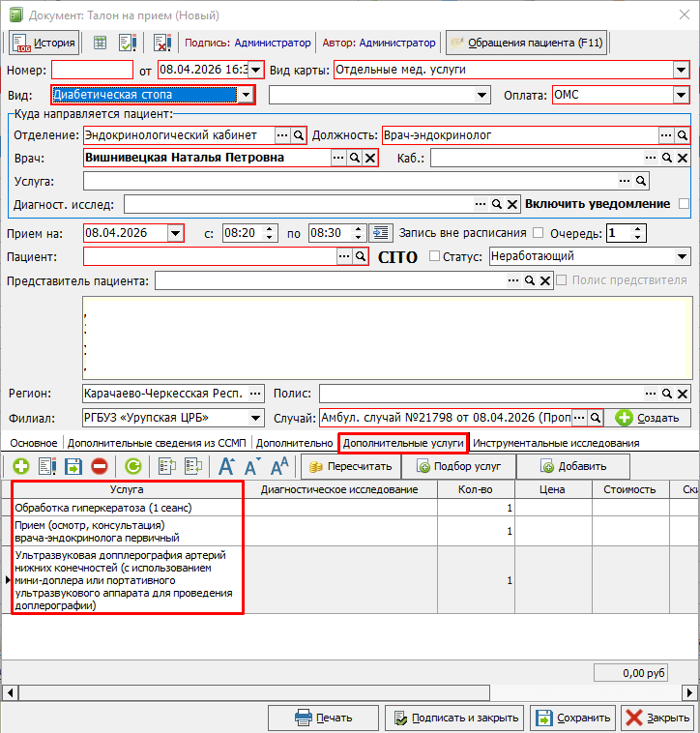This screenshot has height=733, width=700.
Task: Search for a patient using the magnifier icon
Action: [360, 256]
